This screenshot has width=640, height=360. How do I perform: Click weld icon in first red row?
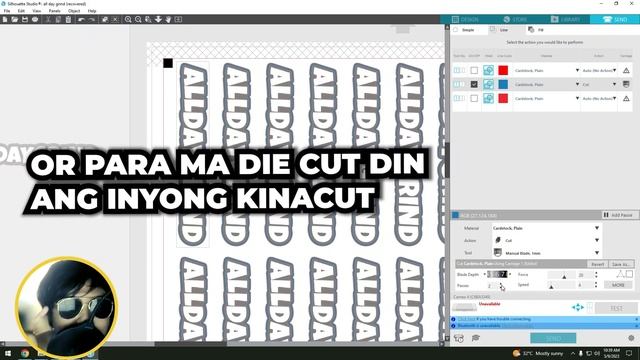click(x=488, y=70)
